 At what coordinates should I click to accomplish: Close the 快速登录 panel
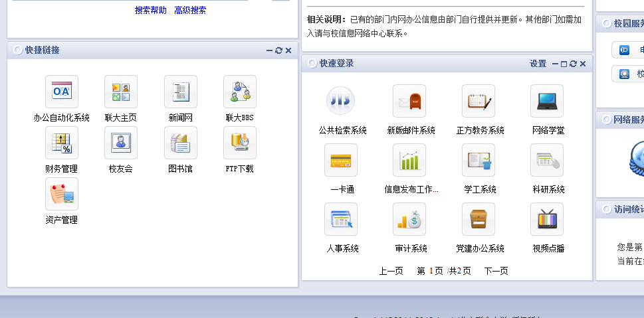[x=583, y=64]
